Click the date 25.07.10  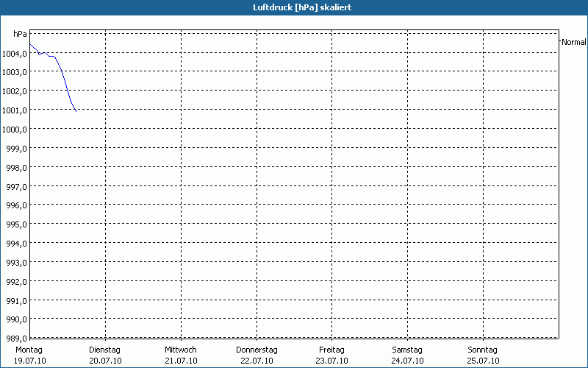(x=483, y=361)
